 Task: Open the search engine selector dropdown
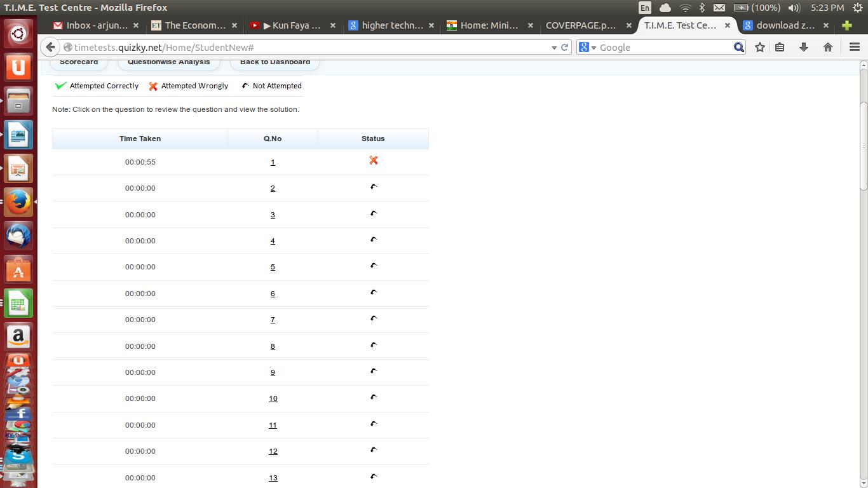[x=588, y=48]
